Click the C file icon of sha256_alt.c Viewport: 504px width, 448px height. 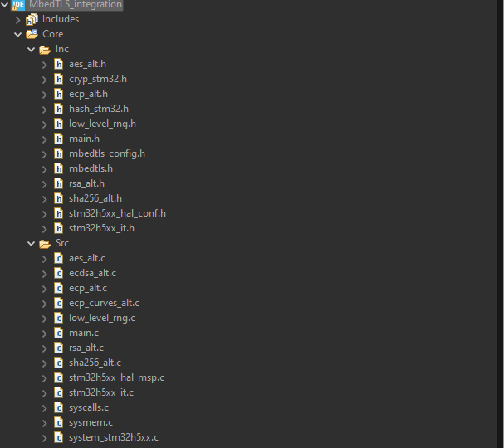coord(58,363)
